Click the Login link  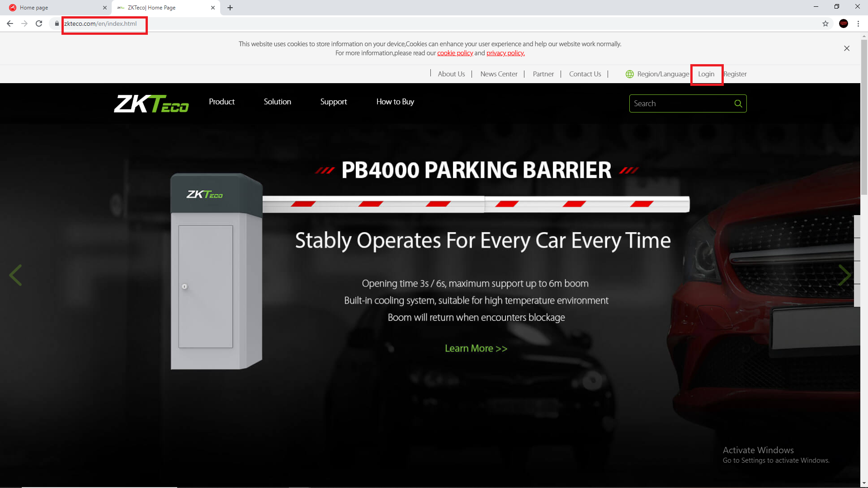coord(706,74)
